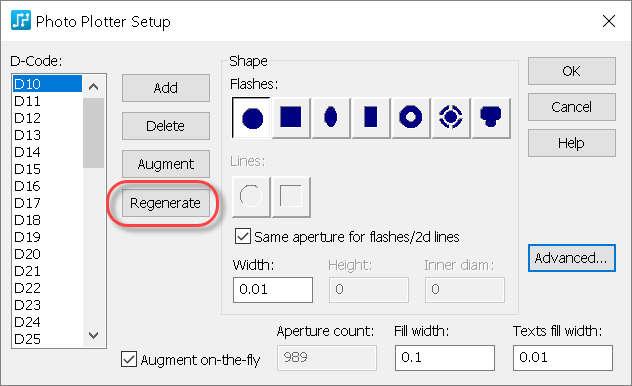Click the Augment button

coord(166,164)
